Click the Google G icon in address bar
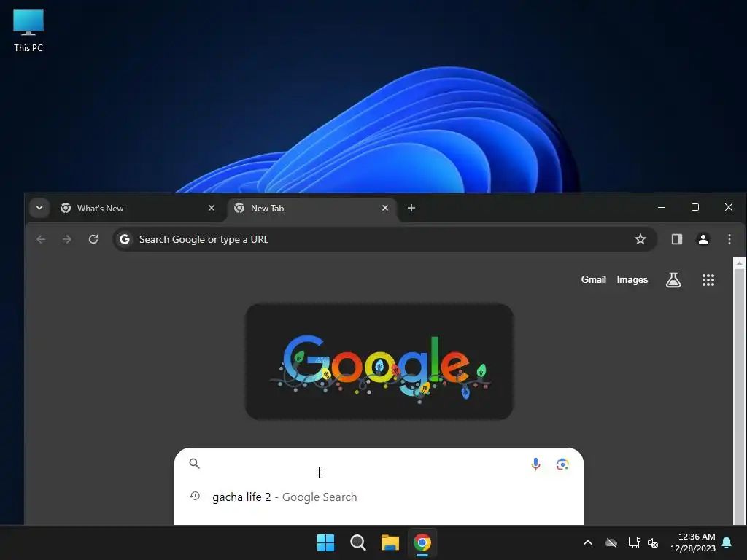Screen dimensions: 747x560 tap(125, 239)
